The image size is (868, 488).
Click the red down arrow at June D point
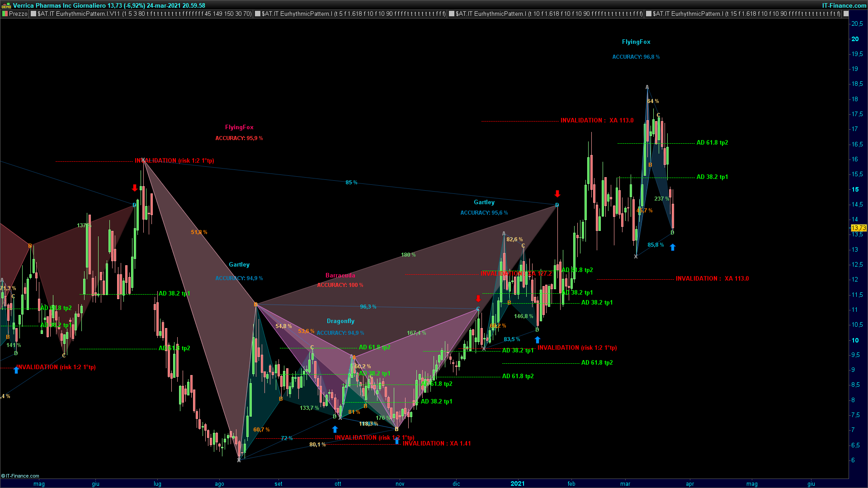coord(135,188)
